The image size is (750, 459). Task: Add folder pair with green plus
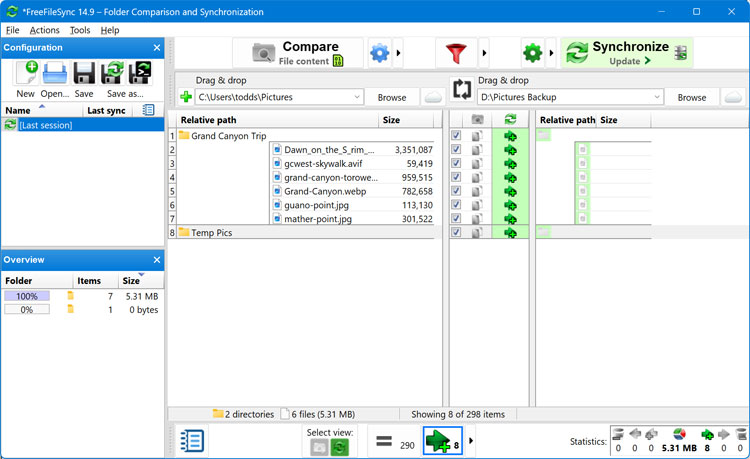(186, 97)
